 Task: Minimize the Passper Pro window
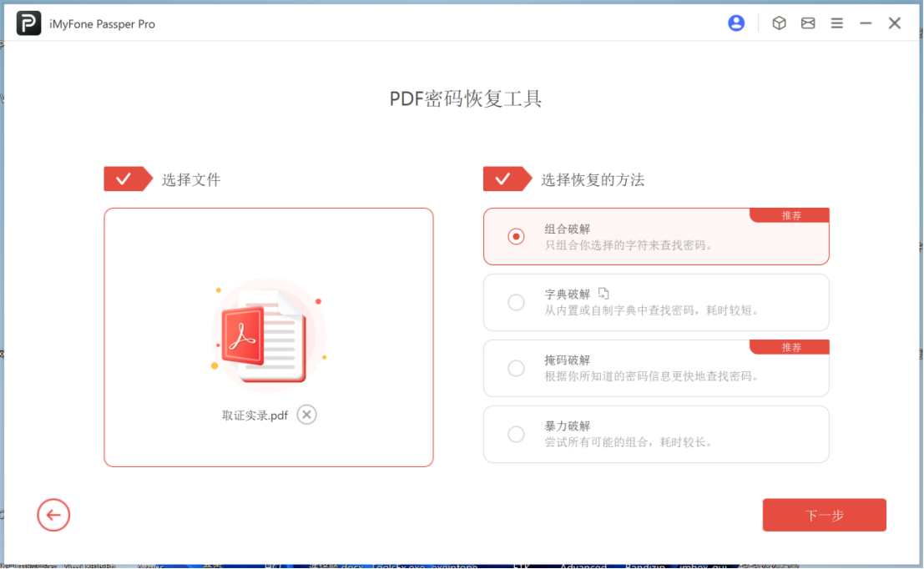pyautogui.click(x=866, y=23)
